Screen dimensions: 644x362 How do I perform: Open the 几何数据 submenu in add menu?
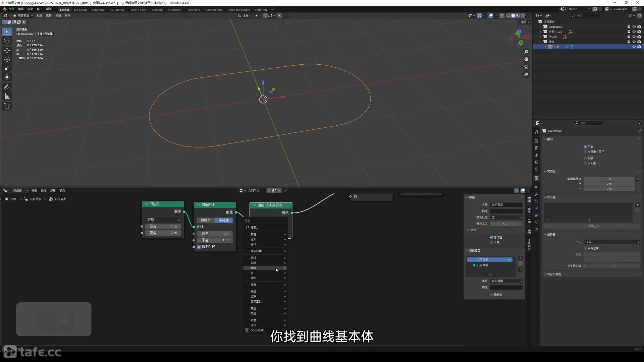click(265, 251)
